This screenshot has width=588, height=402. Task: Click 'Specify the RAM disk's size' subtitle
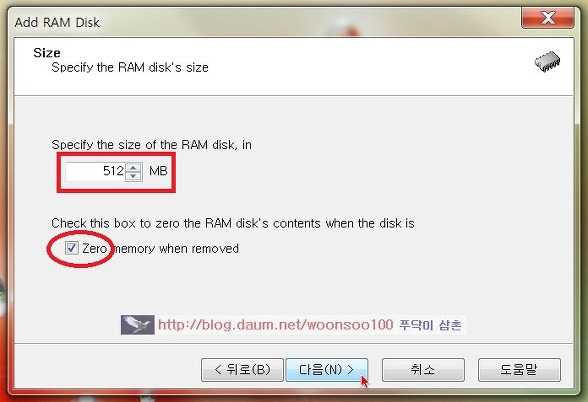(x=130, y=68)
